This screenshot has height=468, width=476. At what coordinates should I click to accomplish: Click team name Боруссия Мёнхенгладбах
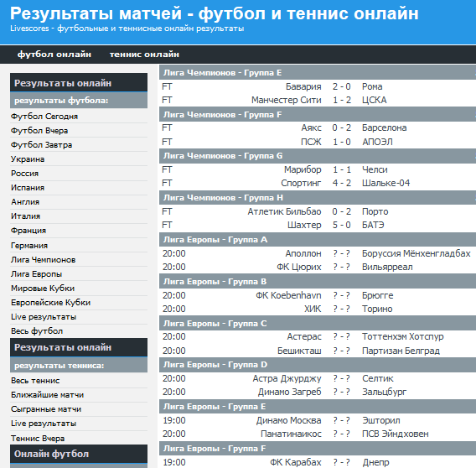click(x=416, y=254)
